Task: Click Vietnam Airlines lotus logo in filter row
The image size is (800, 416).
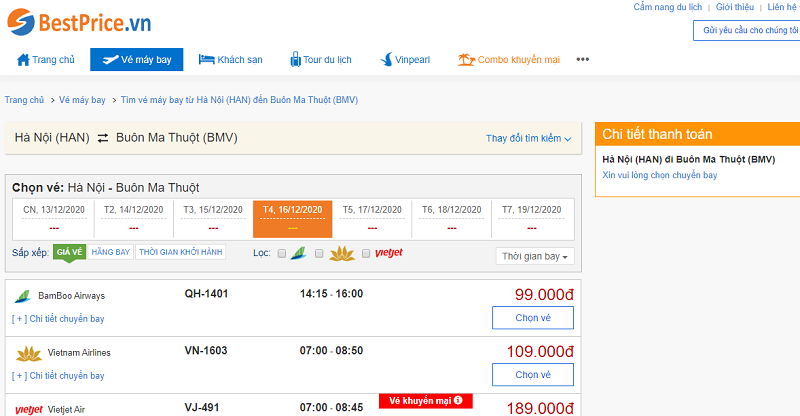Action: (342, 253)
